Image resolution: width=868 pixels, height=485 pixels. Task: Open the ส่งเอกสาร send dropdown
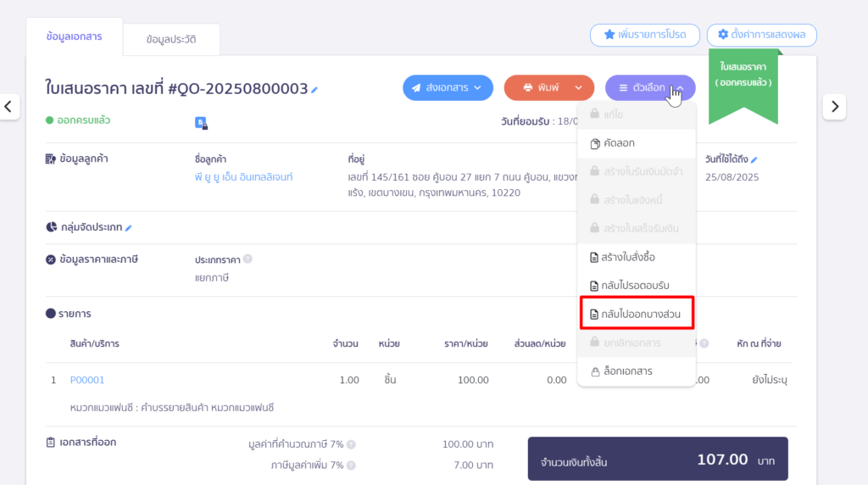click(448, 87)
